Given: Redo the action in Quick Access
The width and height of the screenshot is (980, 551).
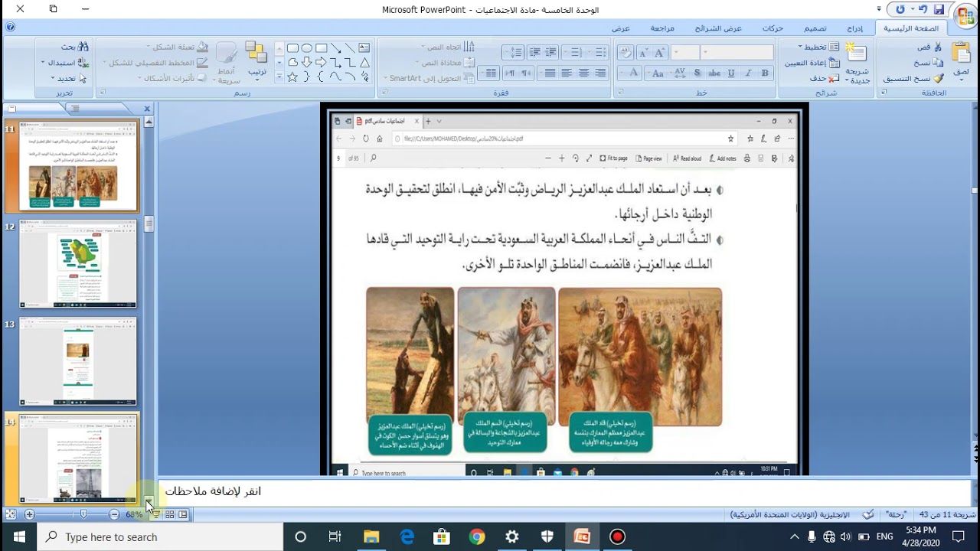Looking at the screenshot, I should point(900,9).
